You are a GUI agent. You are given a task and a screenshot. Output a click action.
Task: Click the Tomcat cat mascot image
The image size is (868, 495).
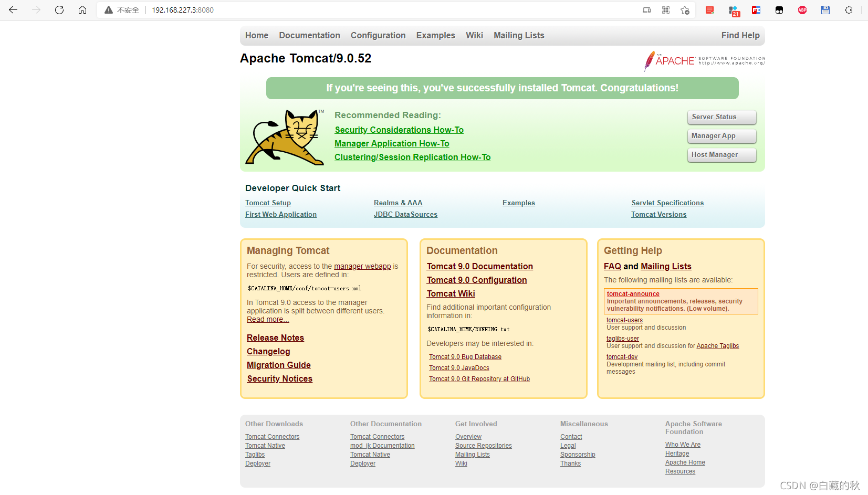tap(285, 137)
